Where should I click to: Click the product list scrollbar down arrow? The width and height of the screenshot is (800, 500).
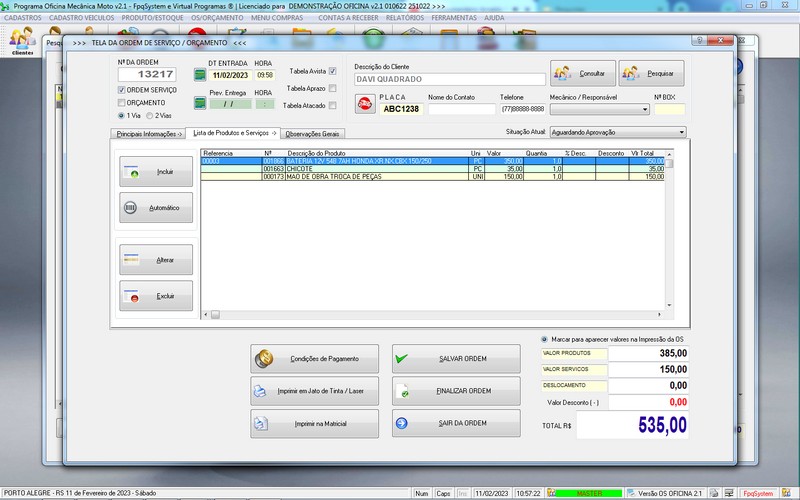tap(669, 305)
